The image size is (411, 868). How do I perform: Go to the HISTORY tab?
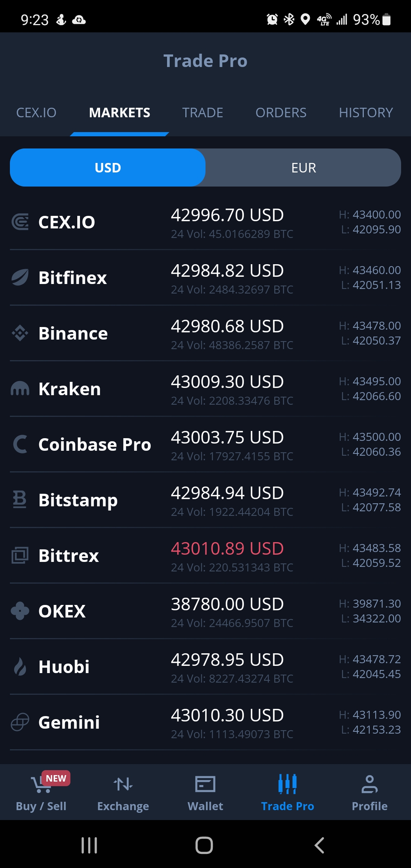tap(366, 113)
